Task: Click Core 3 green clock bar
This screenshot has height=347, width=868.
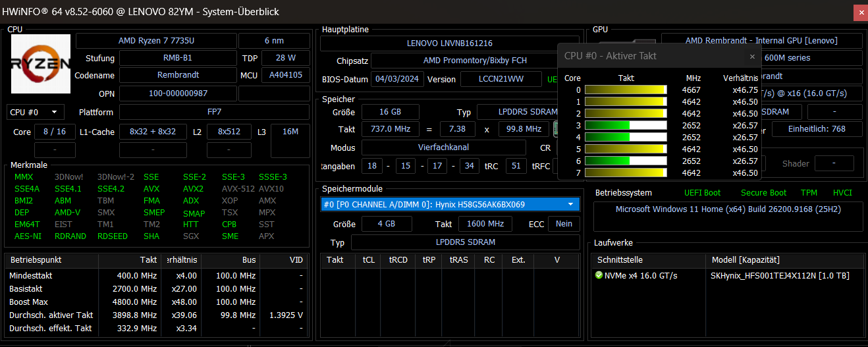Action: (626, 126)
